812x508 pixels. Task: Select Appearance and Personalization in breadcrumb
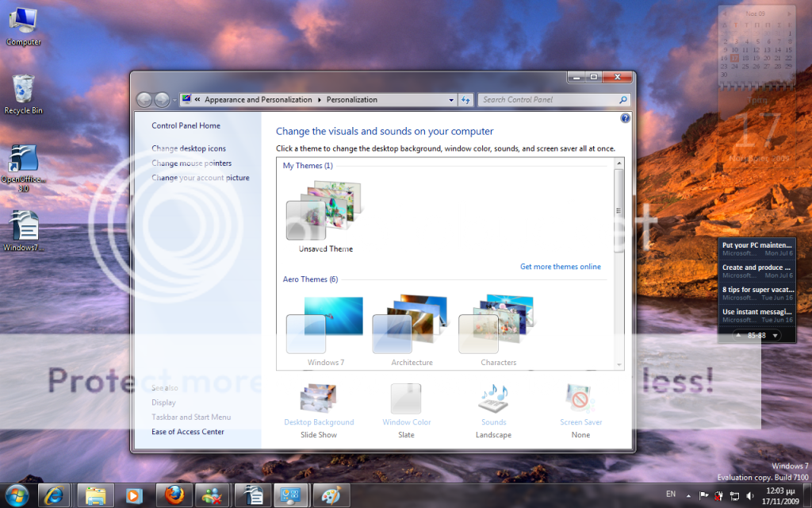259,100
